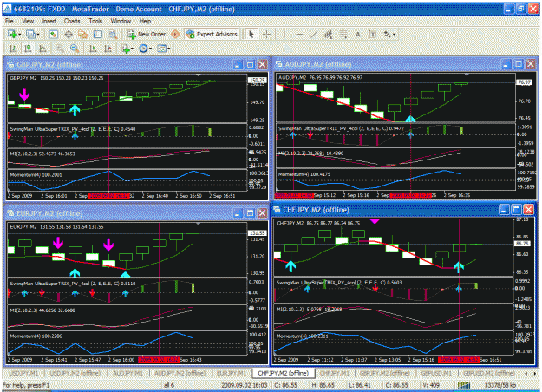
Task: Open the Data Window crosshair-target icon
Action: point(69,34)
